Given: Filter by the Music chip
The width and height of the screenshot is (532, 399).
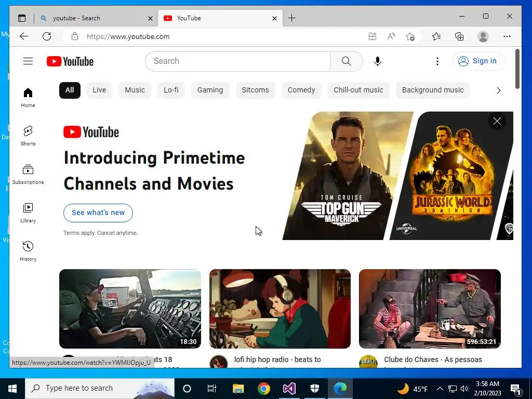Looking at the screenshot, I should 135,90.
